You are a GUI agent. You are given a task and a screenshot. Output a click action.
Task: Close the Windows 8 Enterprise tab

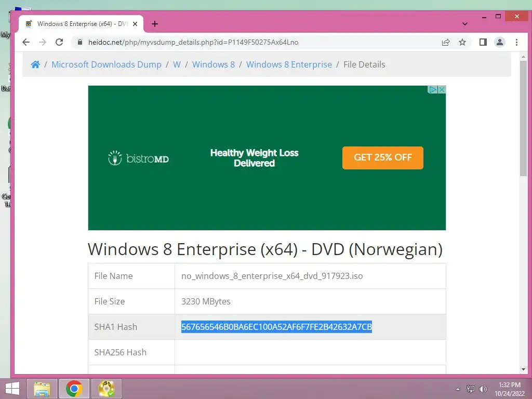(x=135, y=24)
